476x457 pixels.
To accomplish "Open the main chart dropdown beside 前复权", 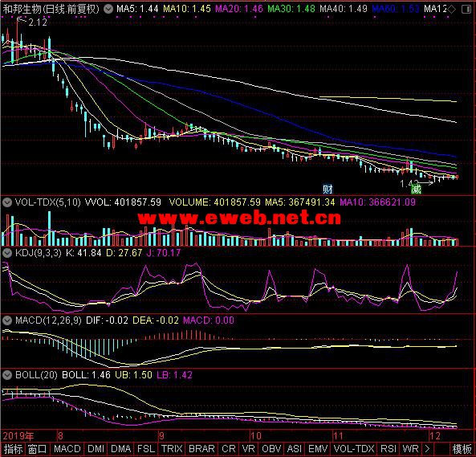I will tap(108, 9).
